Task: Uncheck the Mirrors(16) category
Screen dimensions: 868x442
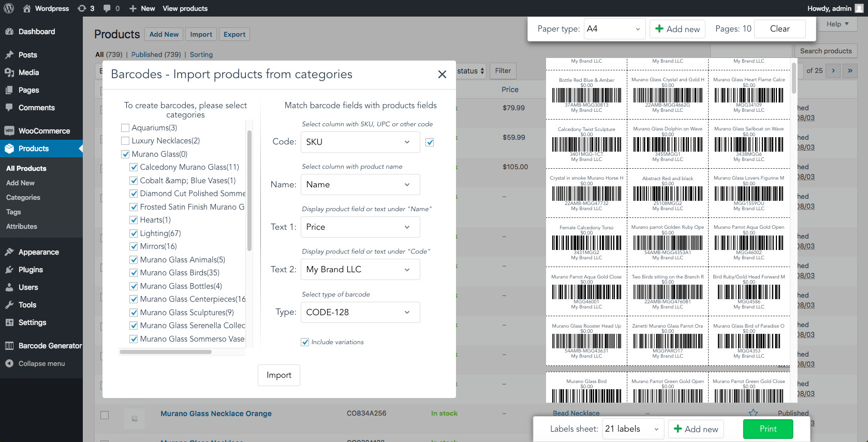Action: [134, 246]
